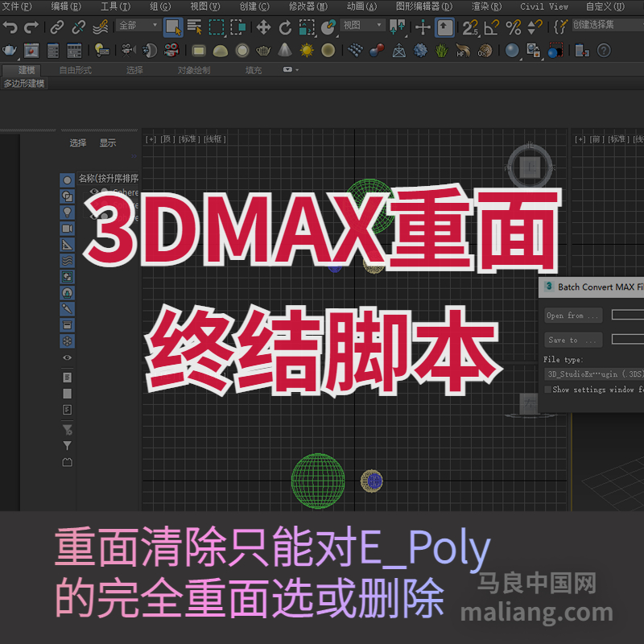Toggle Display Geometry filter in scene explorer
Image resolution: width=644 pixels, height=644 pixels.
67,180
